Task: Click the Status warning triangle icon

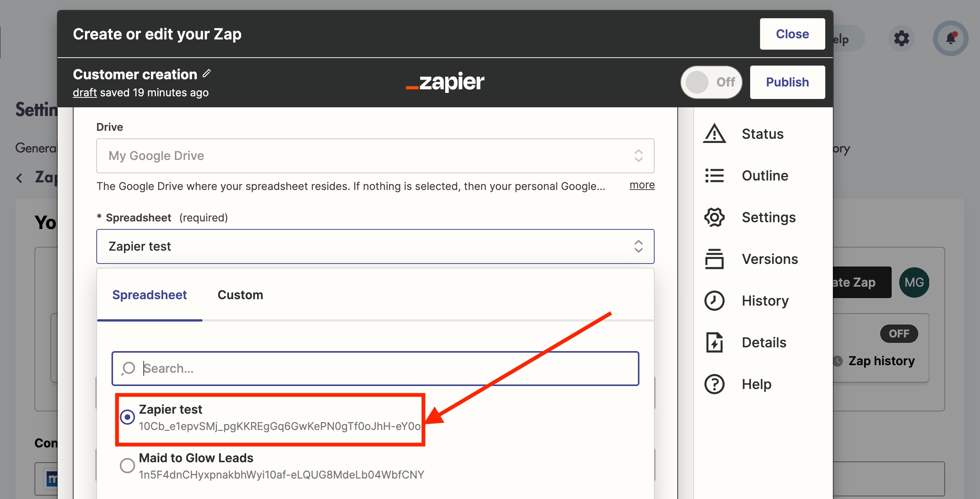Action: point(714,133)
